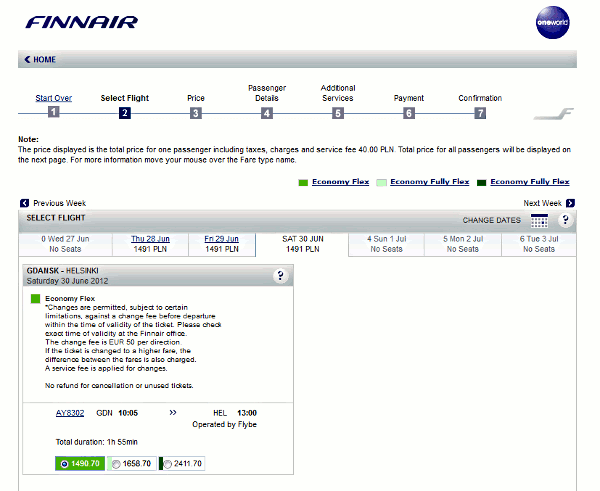Select the SAT 30 JUN date tab
The image size is (600, 491).
click(x=302, y=244)
